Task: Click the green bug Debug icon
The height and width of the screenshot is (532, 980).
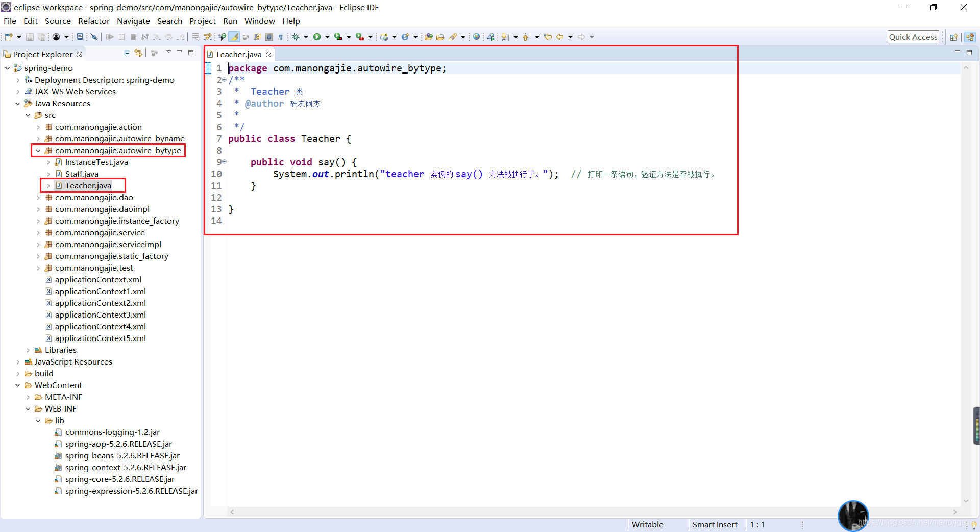Action: click(296, 37)
